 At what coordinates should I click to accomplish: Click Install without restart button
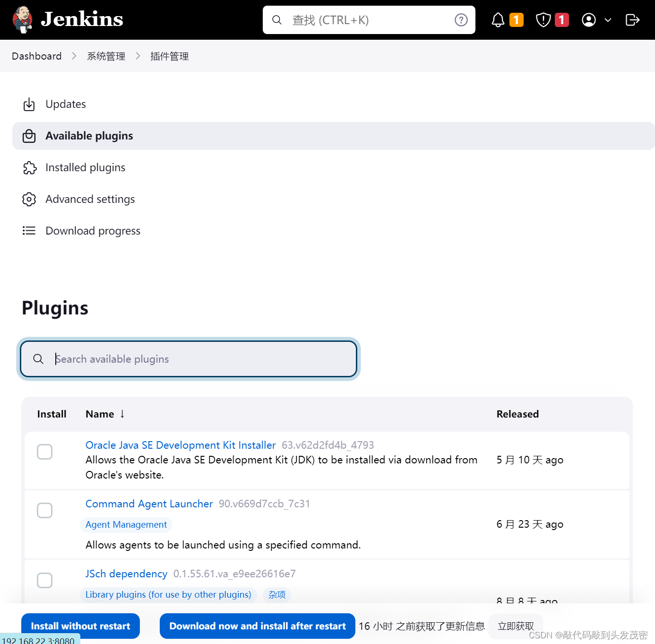tap(81, 626)
